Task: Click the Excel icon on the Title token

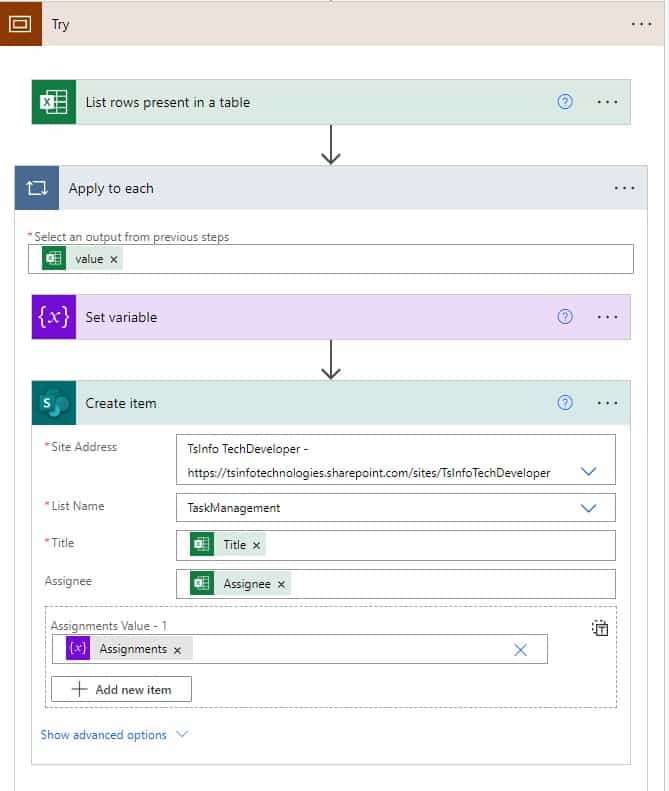Action: point(202,545)
